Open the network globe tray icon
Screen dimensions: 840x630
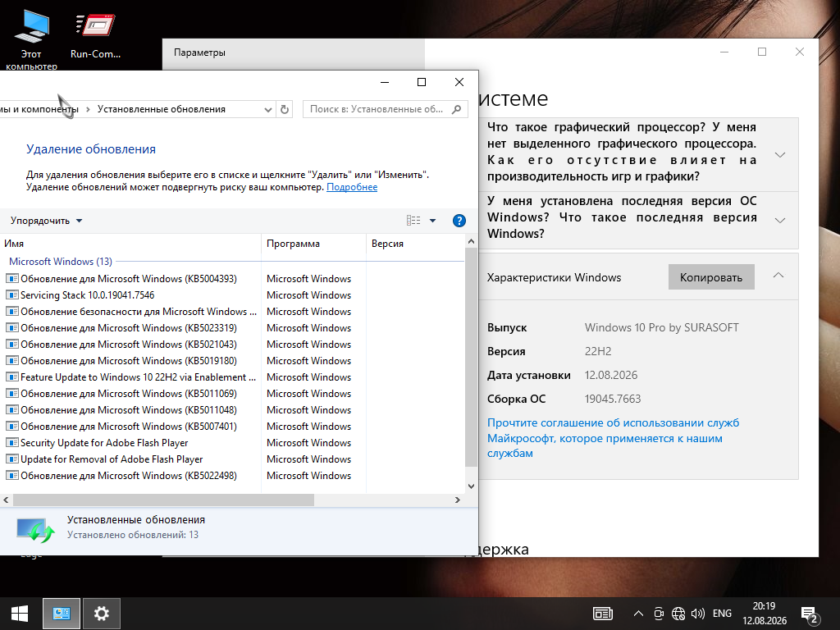point(678,614)
